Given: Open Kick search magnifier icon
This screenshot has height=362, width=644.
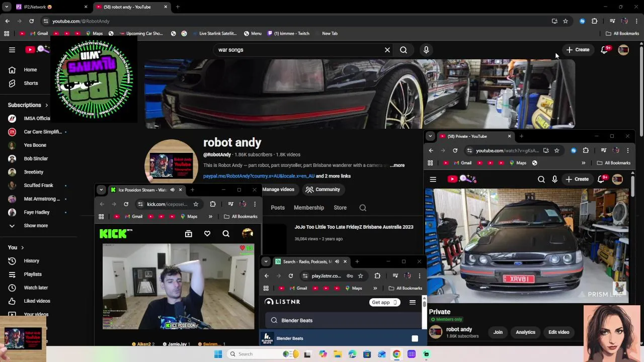Looking at the screenshot, I should point(226,234).
